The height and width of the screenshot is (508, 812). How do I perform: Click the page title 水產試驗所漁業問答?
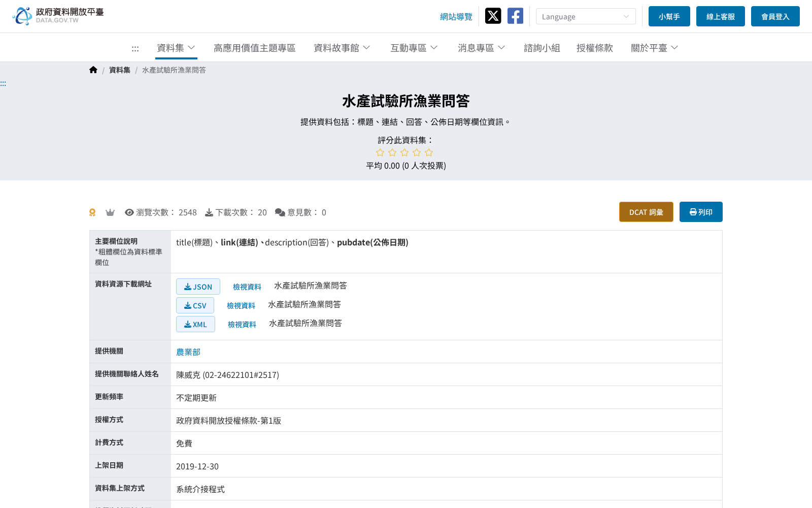point(406,101)
